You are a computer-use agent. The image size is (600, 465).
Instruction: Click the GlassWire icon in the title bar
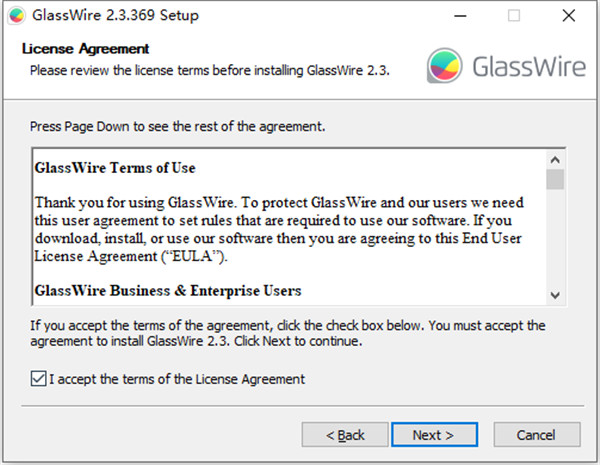point(16,16)
